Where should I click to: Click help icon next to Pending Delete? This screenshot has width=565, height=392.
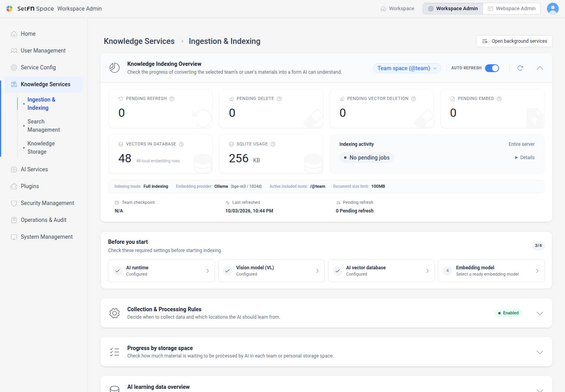click(279, 99)
